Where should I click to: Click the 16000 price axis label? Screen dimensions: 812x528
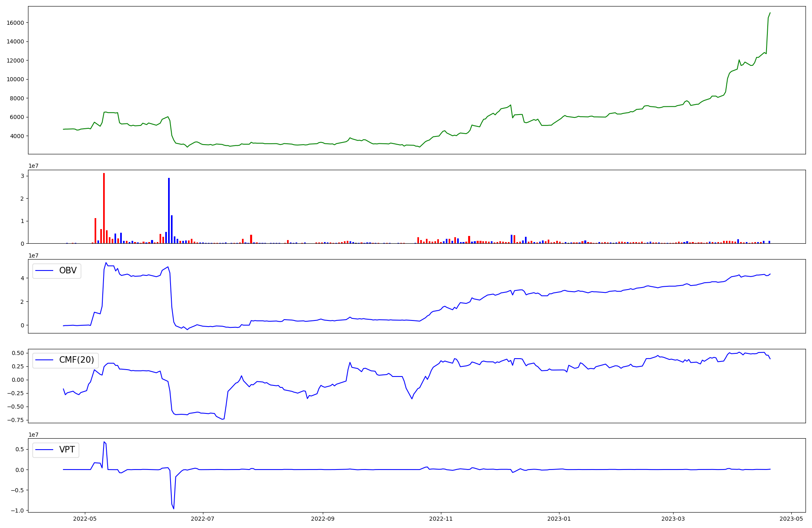15,23
